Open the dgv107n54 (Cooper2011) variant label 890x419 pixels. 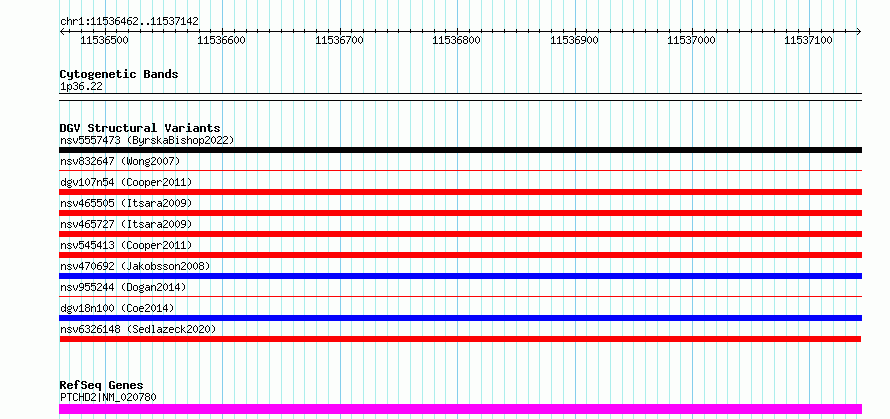(126, 182)
